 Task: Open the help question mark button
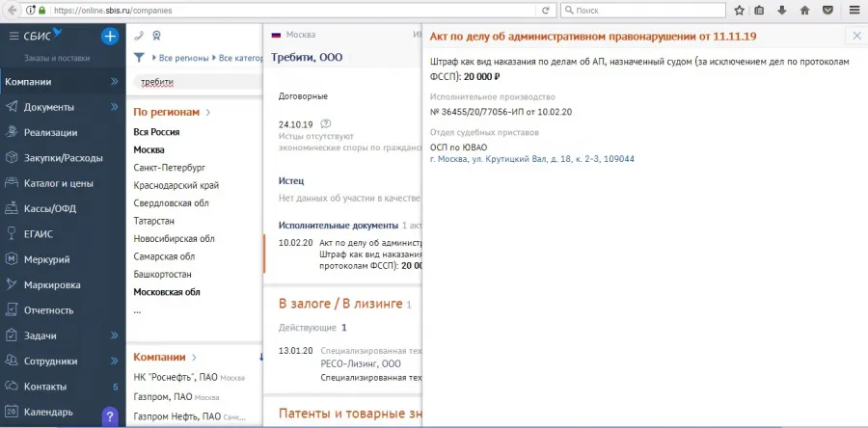pos(110,415)
